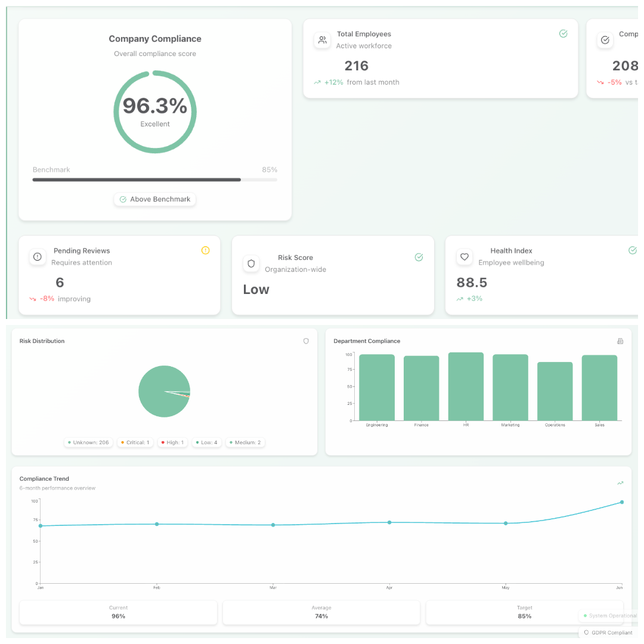Viewport: 644px width, 644px height.
Task: Click the building icon in Department Compliance header
Action: (x=620, y=341)
